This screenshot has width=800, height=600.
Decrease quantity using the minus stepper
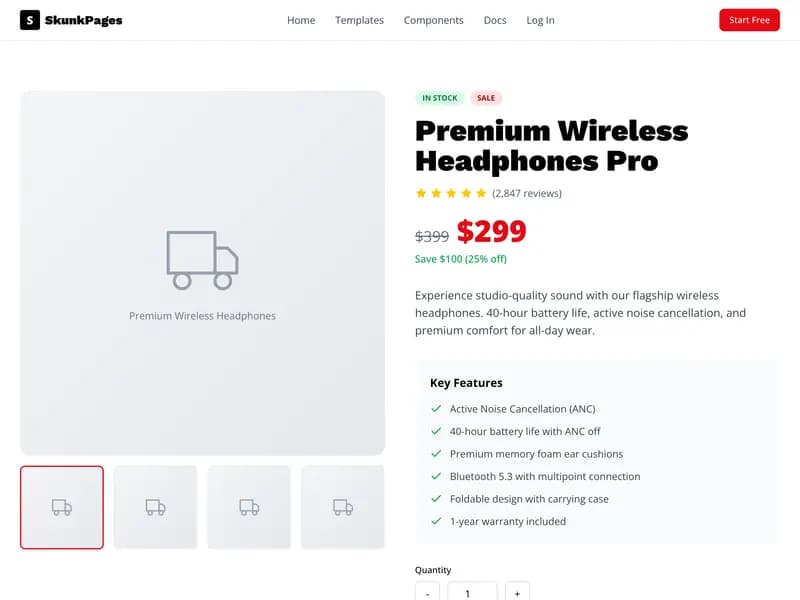point(427,592)
